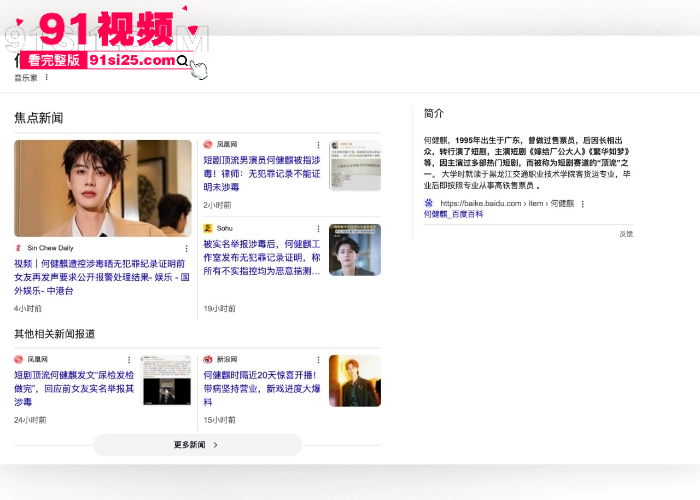Screen dimensions: 700x500
Task: Open three-dot options on 凤凰网 涉毒 article
Action: pyautogui.click(x=318, y=145)
